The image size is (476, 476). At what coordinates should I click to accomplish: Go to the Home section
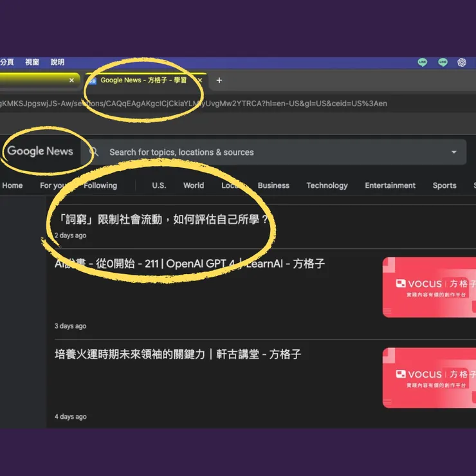pyautogui.click(x=12, y=185)
